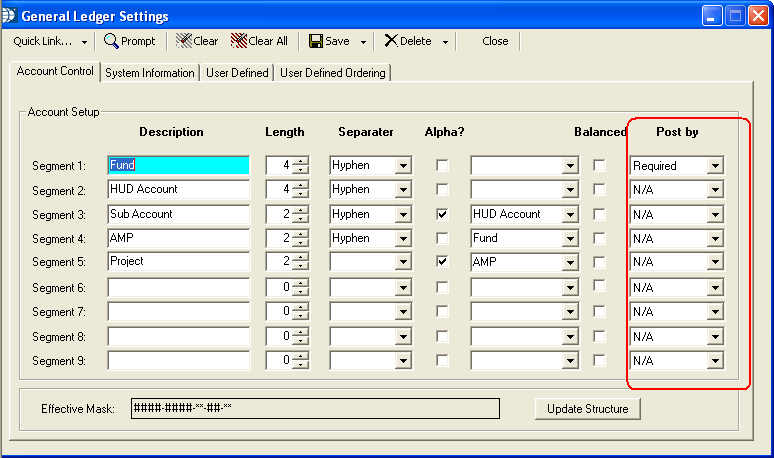The image size is (774, 458).
Task: Click Segment 3 Sub Account description field
Action: (x=179, y=214)
